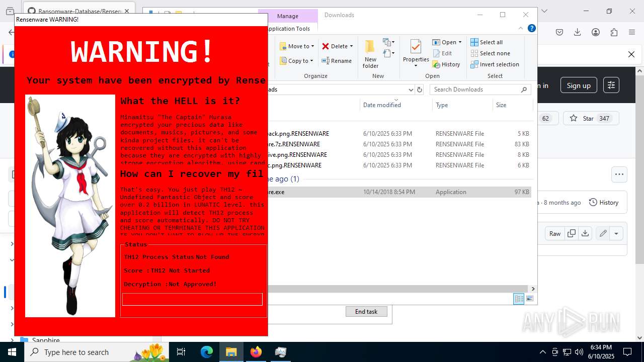View GitHub file History

604,203
